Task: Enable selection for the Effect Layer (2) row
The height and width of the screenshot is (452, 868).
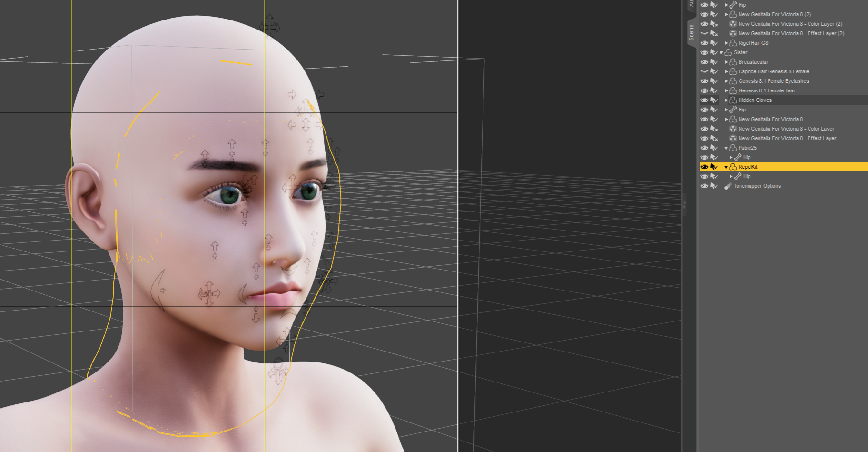Action: [714, 33]
